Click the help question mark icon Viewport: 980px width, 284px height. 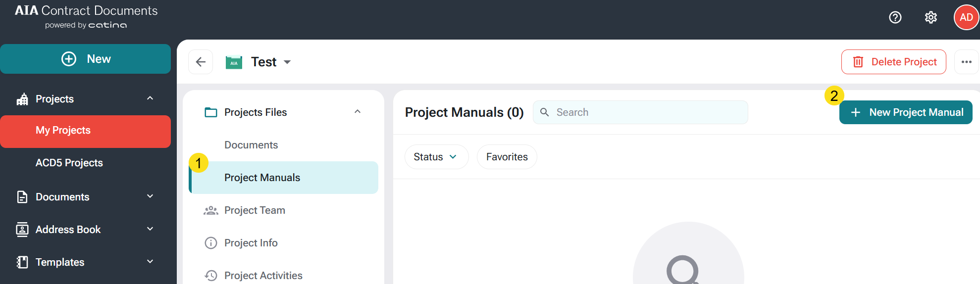coord(895,17)
